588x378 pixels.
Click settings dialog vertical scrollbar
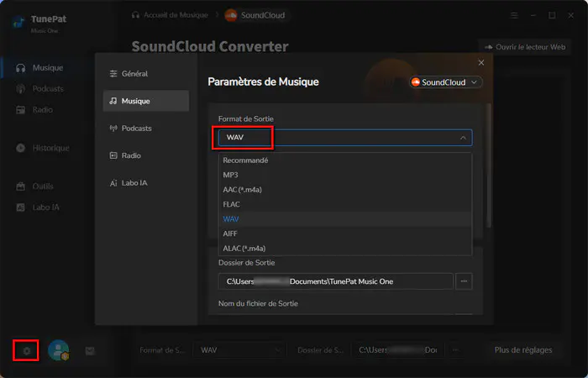pyautogui.click(x=488, y=165)
